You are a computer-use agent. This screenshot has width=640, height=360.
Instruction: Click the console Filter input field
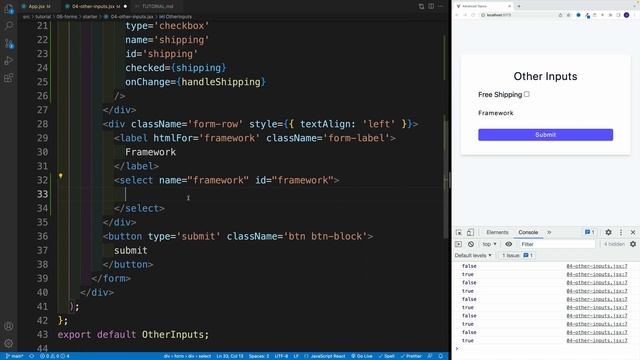(557, 244)
